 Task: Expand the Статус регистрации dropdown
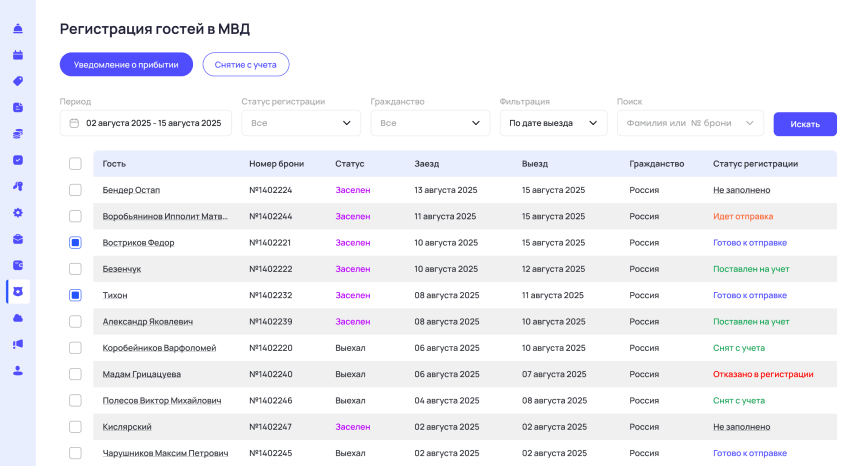click(x=301, y=123)
